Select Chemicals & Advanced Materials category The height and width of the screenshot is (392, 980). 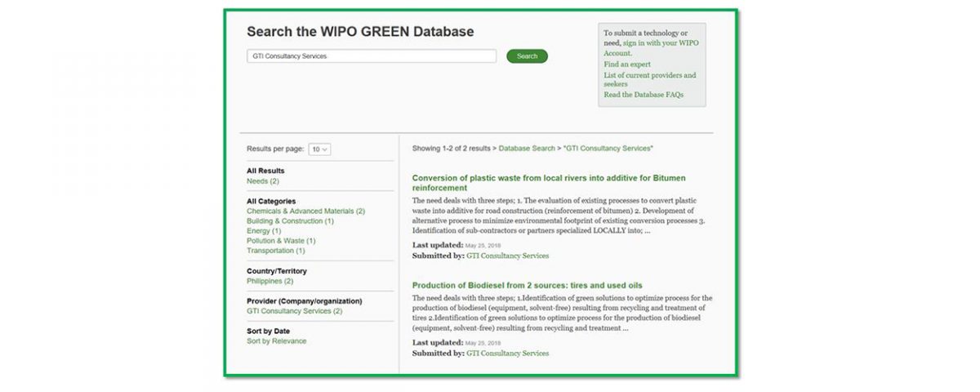coord(305,212)
